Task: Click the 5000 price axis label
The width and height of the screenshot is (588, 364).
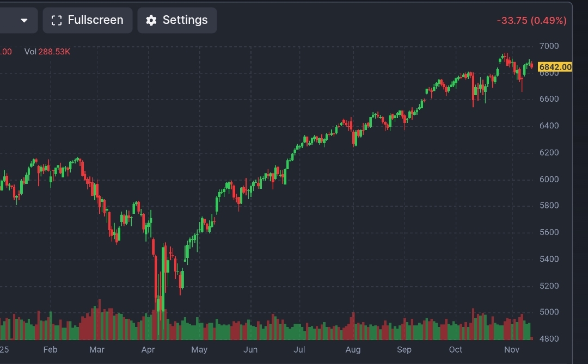Action: [549, 312]
